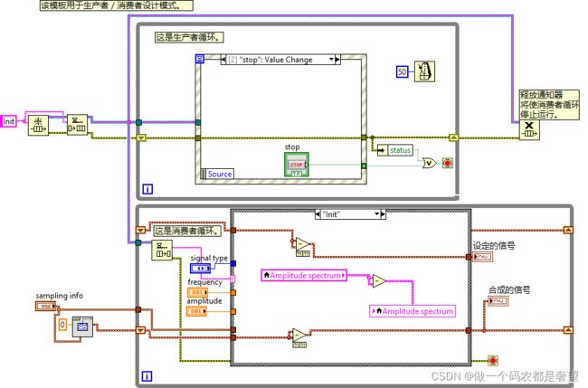Click the Source event data node
This screenshot has width=588, height=388.
click(x=217, y=174)
